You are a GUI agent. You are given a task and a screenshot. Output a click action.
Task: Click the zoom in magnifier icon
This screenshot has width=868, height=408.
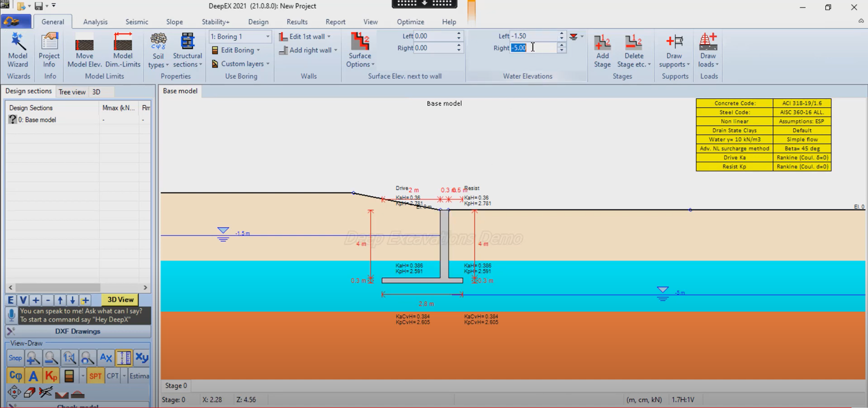click(33, 358)
